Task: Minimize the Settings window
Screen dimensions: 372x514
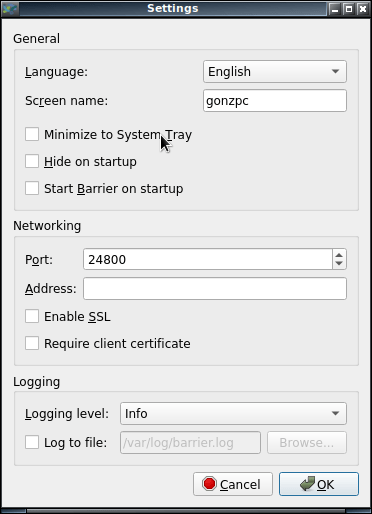Action: point(335,9)
